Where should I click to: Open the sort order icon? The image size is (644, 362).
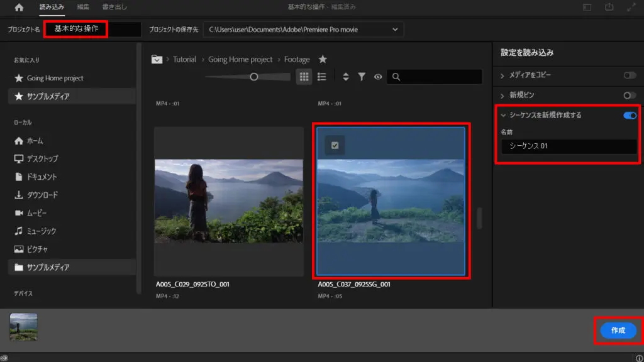tap(345, 77)
